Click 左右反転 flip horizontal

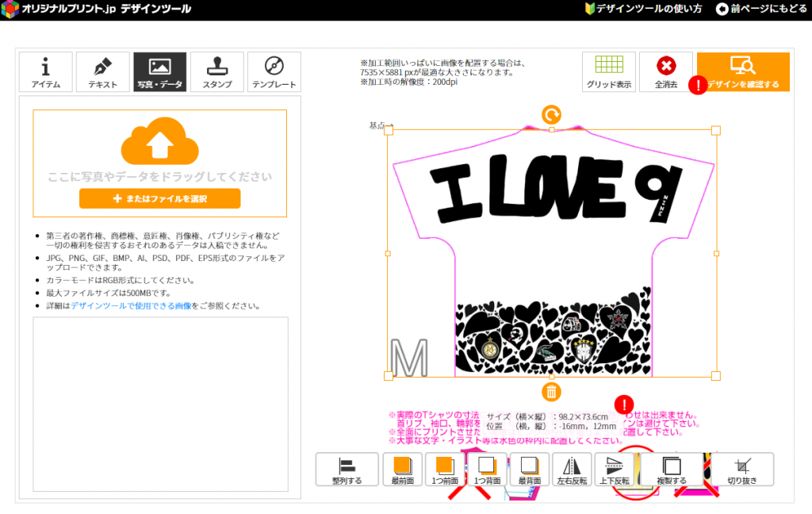point(573,470)
